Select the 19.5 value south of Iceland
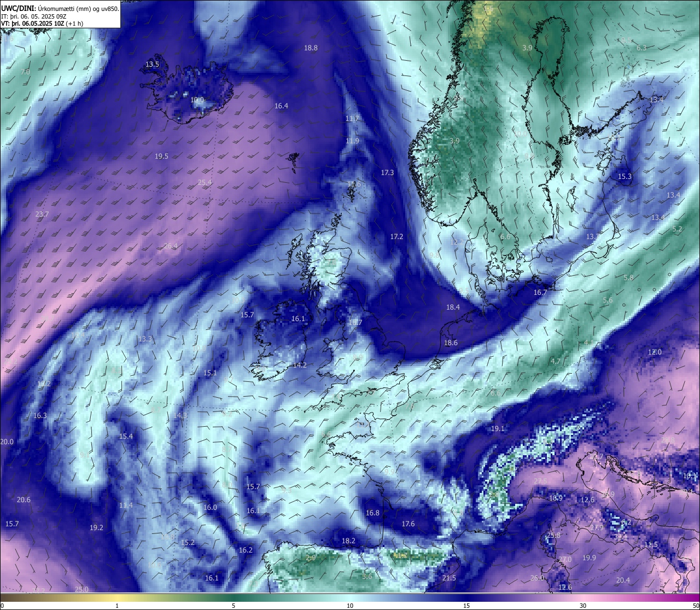 tap(161, 156)
